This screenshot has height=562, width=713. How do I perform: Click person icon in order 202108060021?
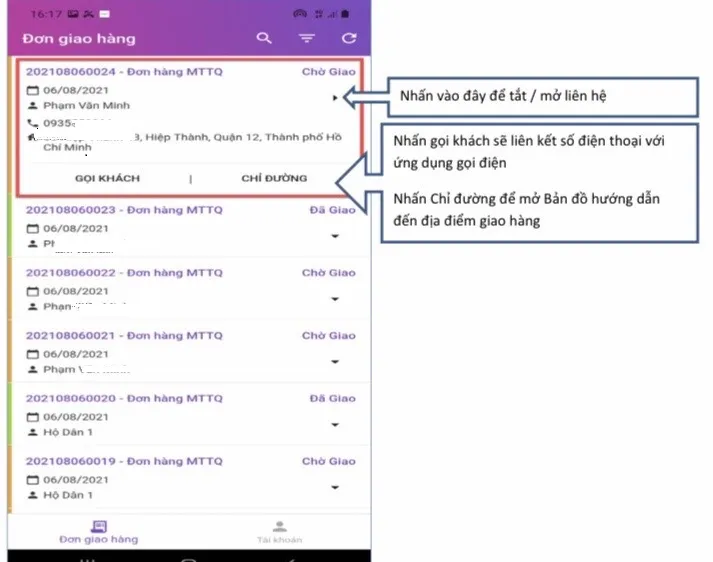point(32,369)
